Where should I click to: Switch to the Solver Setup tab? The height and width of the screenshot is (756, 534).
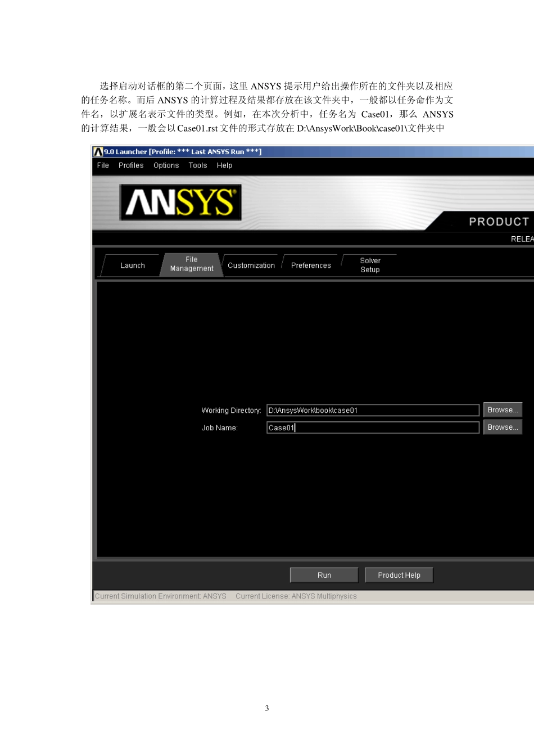(370, 265)
